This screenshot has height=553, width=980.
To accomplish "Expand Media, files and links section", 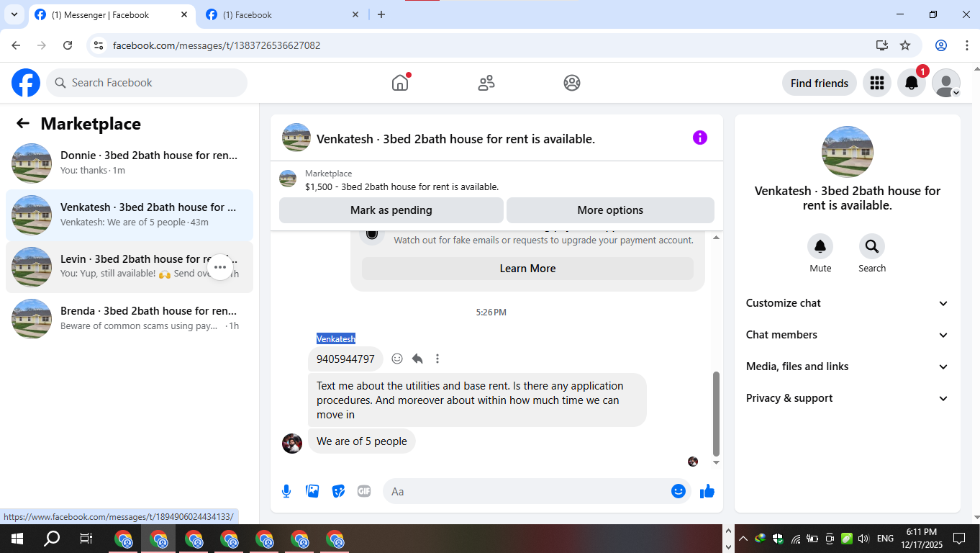I will click(x=848, y=367).
